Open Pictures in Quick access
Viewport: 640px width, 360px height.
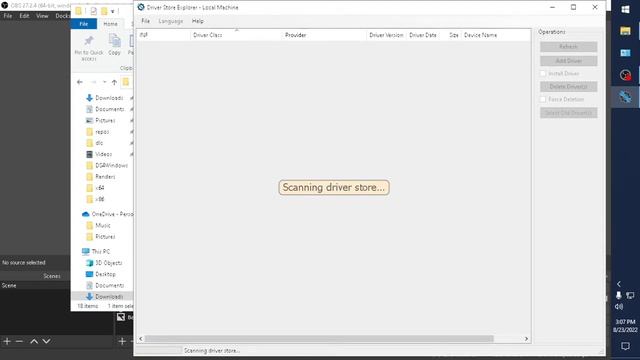(x=105, y=120)
